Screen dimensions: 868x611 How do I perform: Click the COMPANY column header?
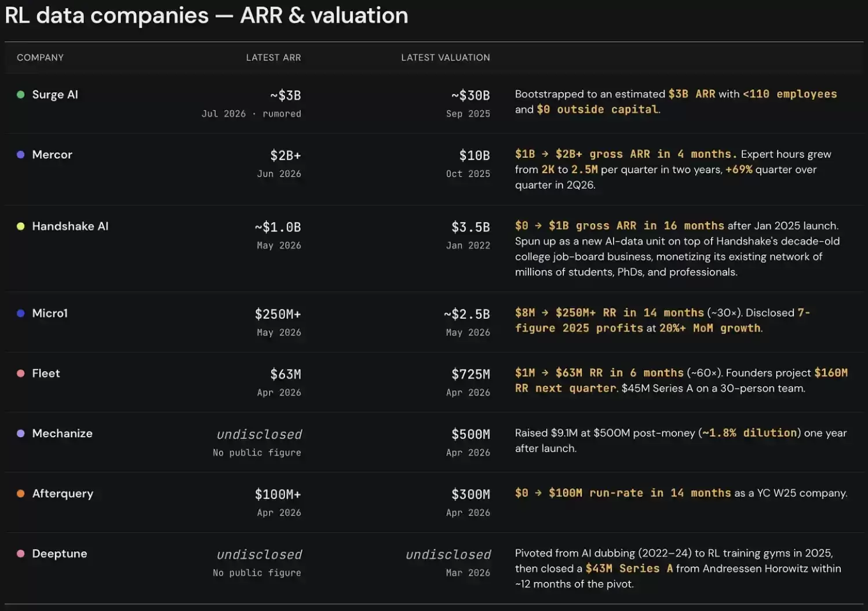pos(41,57)
